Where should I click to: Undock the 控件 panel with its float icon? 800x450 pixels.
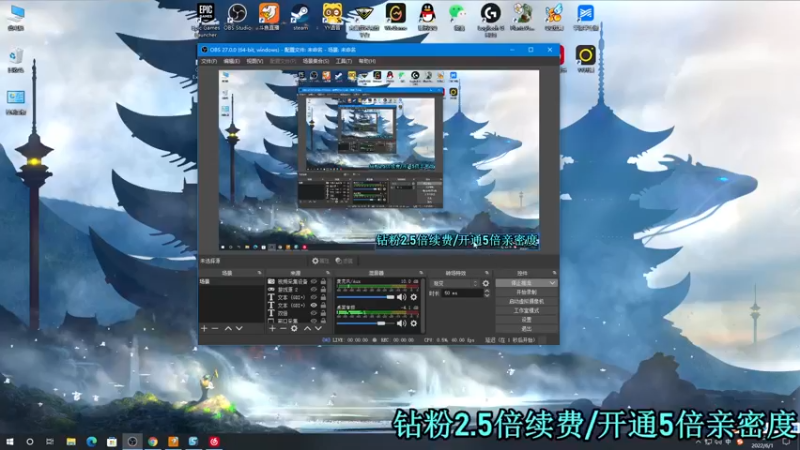click(555, 273)
